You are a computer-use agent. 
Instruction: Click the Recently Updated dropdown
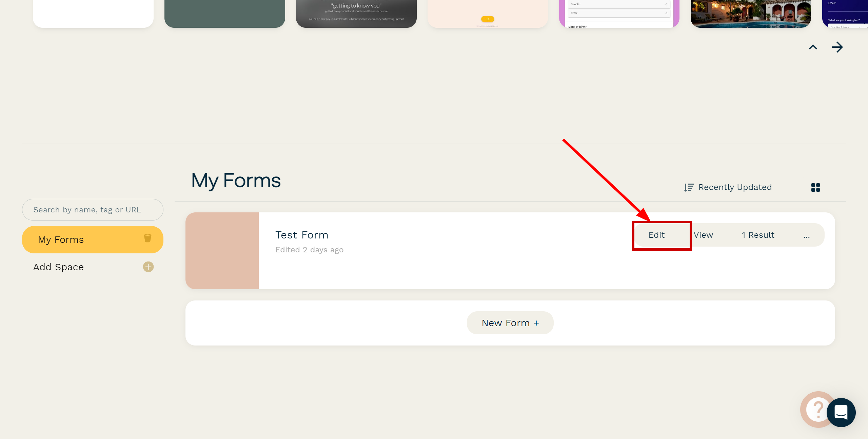pyautogui.click(x=728, y=187)
